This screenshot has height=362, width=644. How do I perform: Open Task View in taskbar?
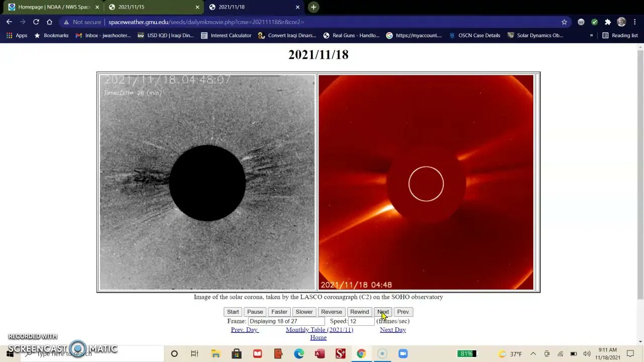(194, 354)
